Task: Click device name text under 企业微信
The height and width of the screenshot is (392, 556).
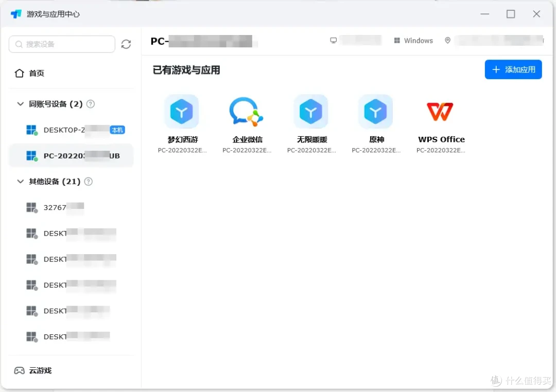Action: click(x=247, y=150)
